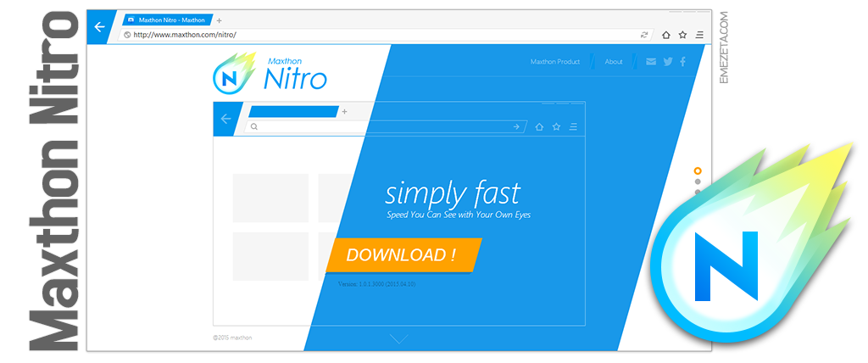Bookmark page with the star icon
868x363 pixels.
[682, 35]
